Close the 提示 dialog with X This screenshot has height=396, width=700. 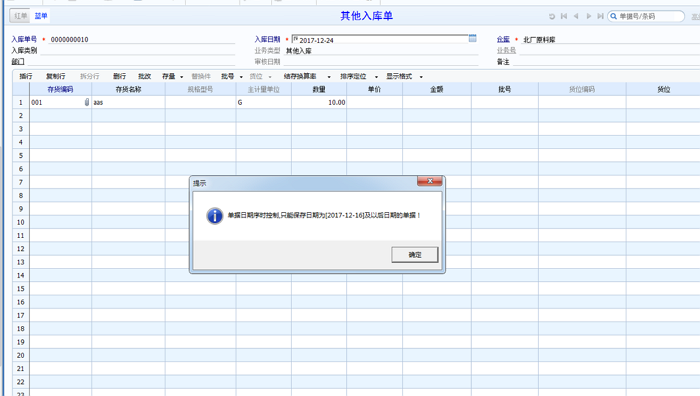click(x=429, y=181)
